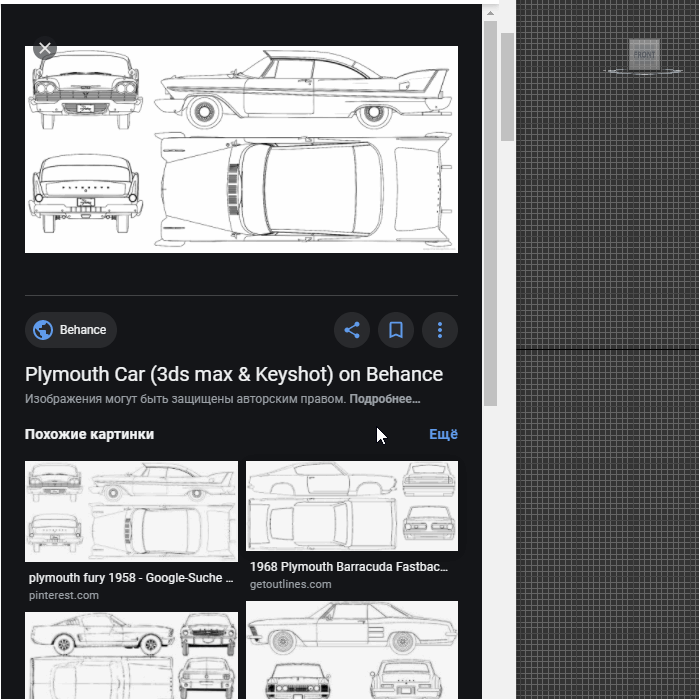Screen dimensions: 699x699
Task: Save image with the bookmark icon
Action: click(x=396, y=330)
